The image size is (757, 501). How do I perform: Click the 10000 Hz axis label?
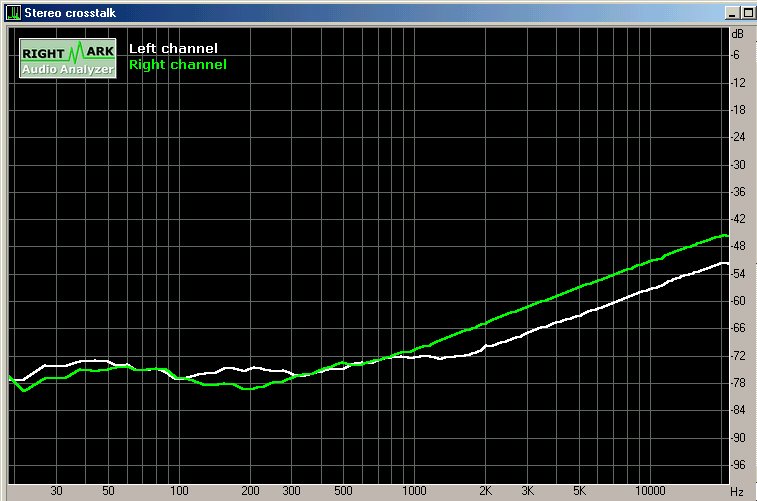[650, 491]
